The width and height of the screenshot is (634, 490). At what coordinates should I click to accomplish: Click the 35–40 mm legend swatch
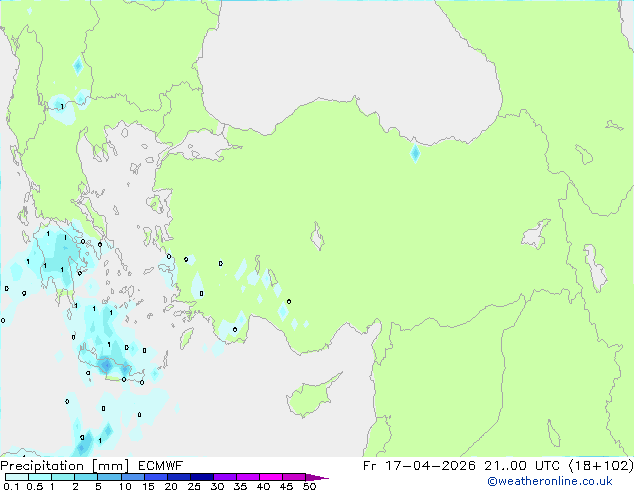(x=247, y=477)
